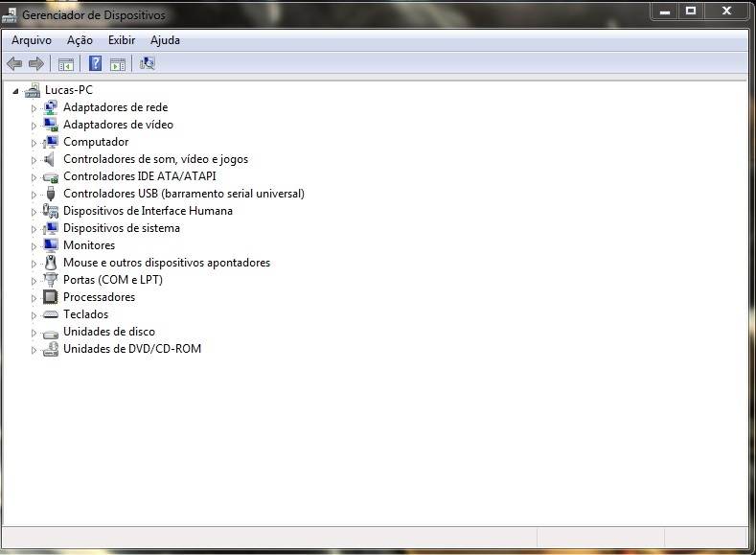Viewport: 756px width, 555px height.
Task: Open the Arquivo menu
Action: tap(32, 40)
